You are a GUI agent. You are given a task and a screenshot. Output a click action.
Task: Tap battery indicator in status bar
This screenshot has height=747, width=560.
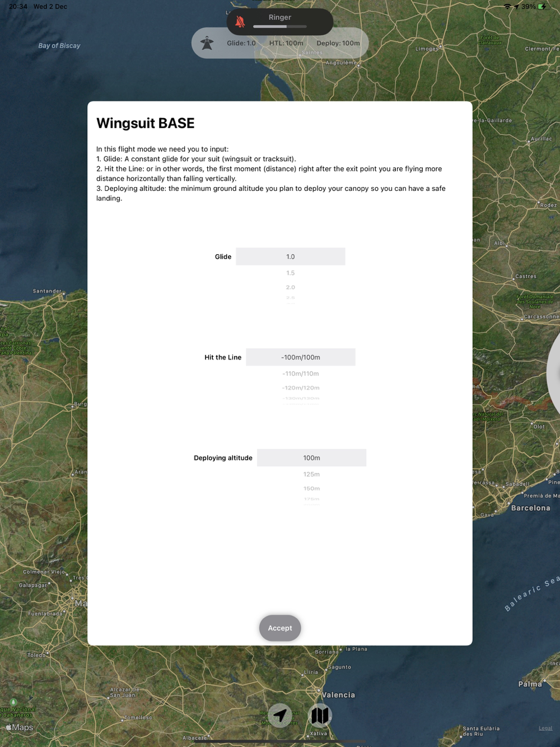542,7
